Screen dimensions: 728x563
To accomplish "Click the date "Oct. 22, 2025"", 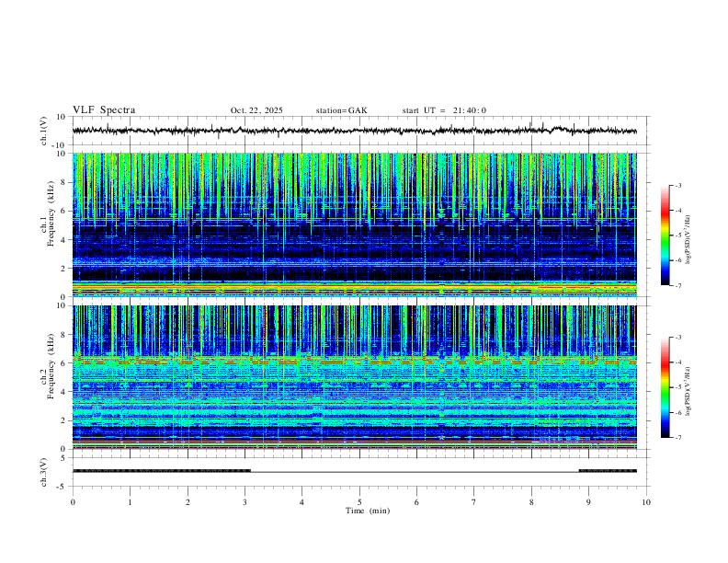I will pyautogui.click(x=256, y=110).
